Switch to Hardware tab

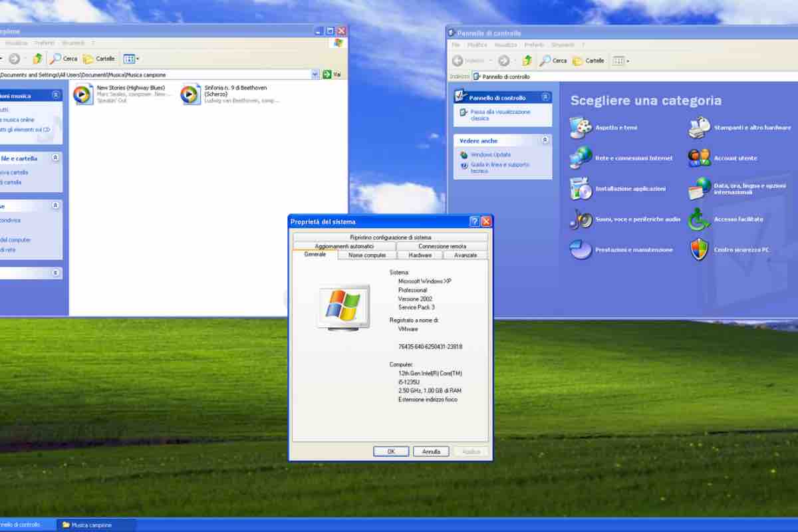point(420,255)
